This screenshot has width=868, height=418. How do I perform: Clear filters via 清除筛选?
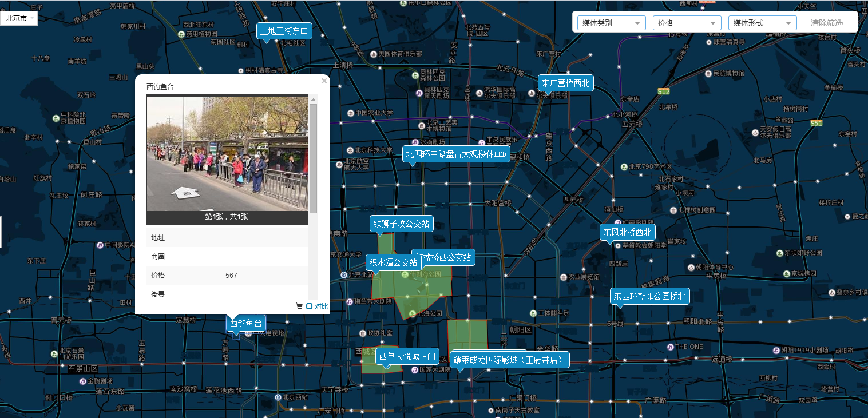pos(827,23)
